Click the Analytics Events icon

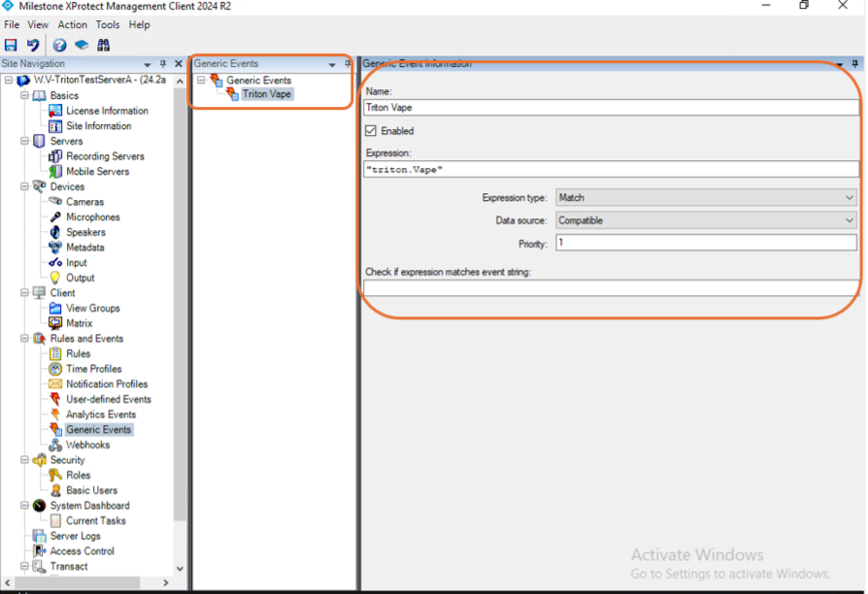pyautogui.click(x=55, y=414)
